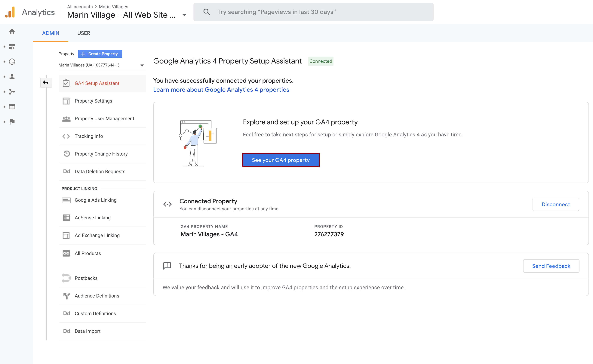Expand the Behavior section arrow
The width and height of the screenshot is (593, 364).
[x=4, y=107]
